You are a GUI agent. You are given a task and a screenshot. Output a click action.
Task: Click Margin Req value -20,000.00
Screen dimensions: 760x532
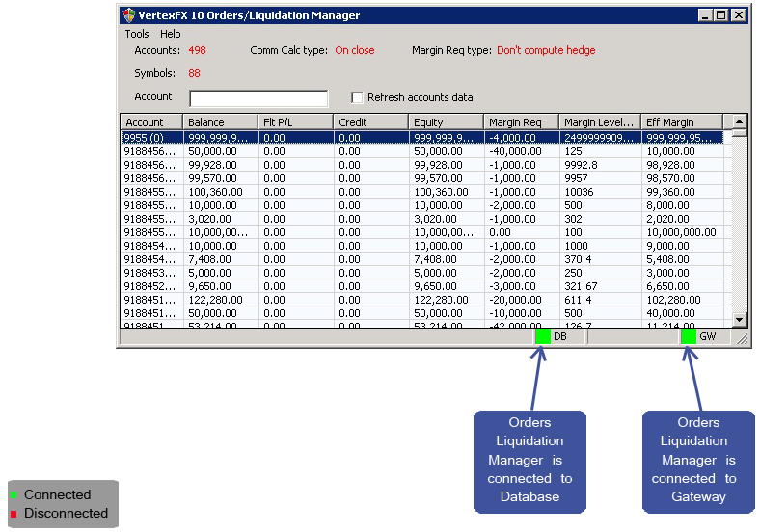[x=515, y=300]
